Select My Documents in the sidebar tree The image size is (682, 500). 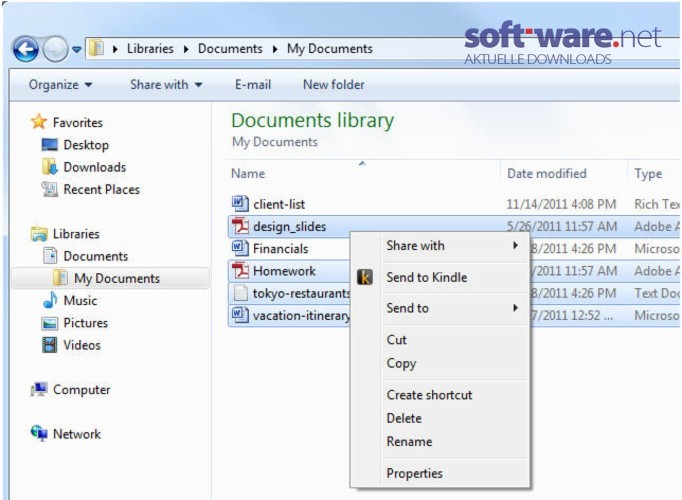point(117,278)
